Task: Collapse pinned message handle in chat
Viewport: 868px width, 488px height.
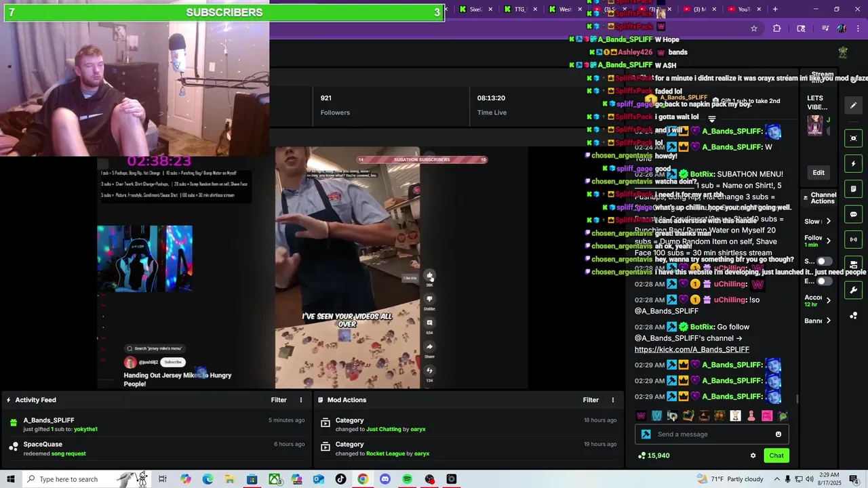Action: [x=712, y=120]
